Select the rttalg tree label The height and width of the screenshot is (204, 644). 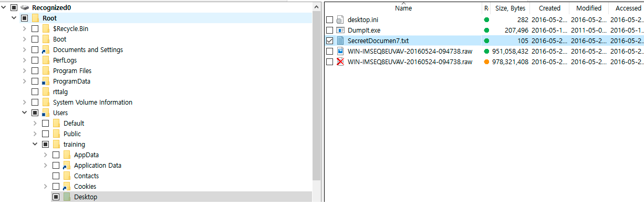point(60,92)
